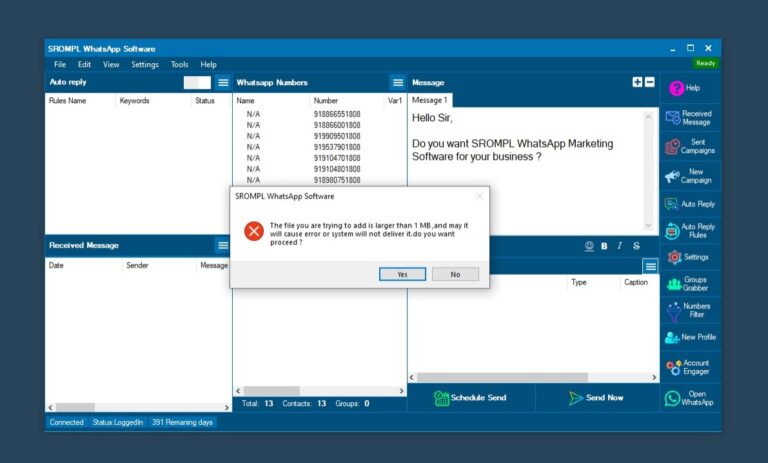The height and width of the screenshot is (463, 768).
Task: Open the Received Message panel menu
Action: point(223,245)
